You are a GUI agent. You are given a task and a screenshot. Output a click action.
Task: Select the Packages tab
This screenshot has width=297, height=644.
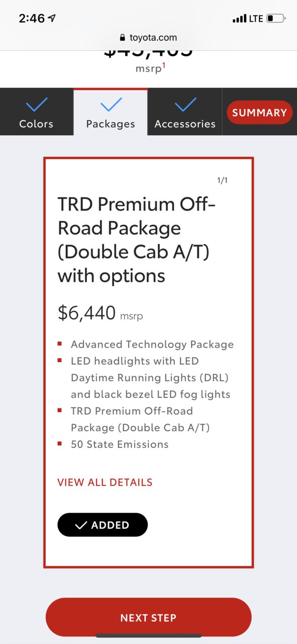(x=111, y=112)
